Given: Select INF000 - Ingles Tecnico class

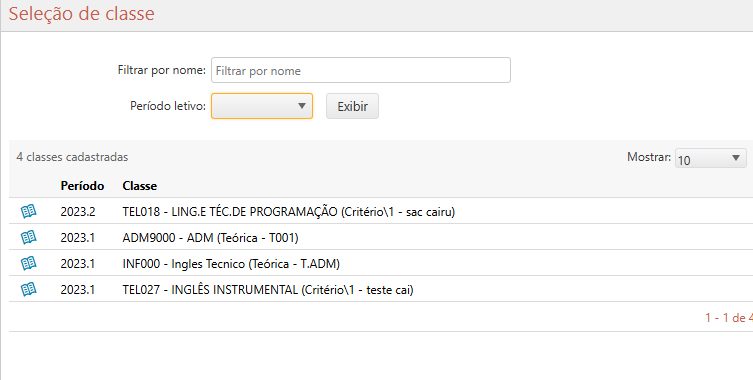Looking at the screenshot, I should [231, 263].
